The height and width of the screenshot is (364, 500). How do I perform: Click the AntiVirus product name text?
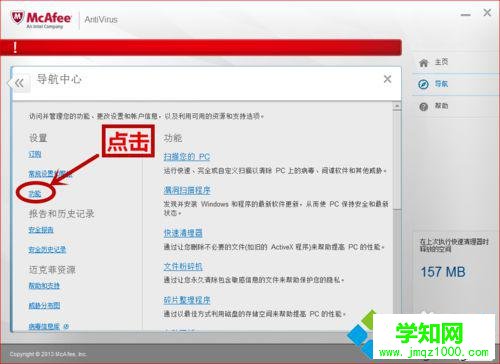[101, 20]
